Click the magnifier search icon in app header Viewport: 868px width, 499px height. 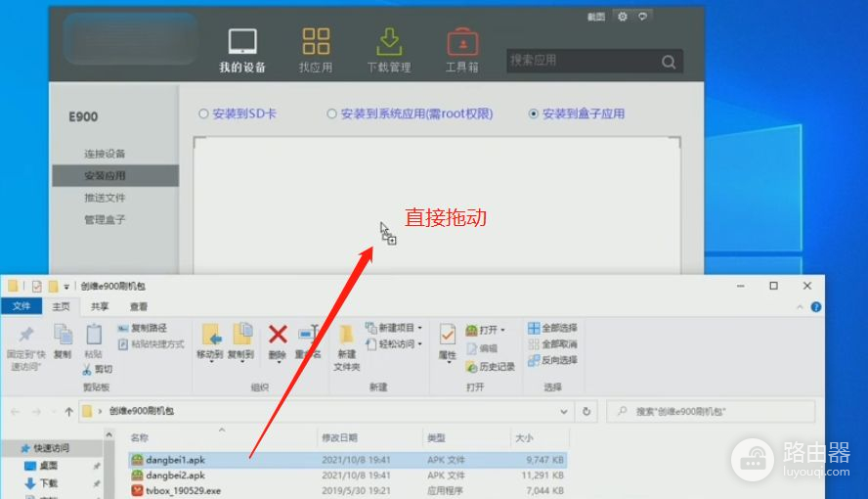point(669,62)
